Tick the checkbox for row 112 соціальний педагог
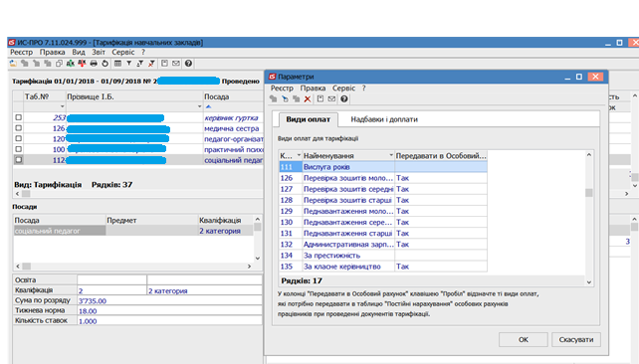This screenshot has width=639, height=364. pyautogui.click(x=18, y=159)
